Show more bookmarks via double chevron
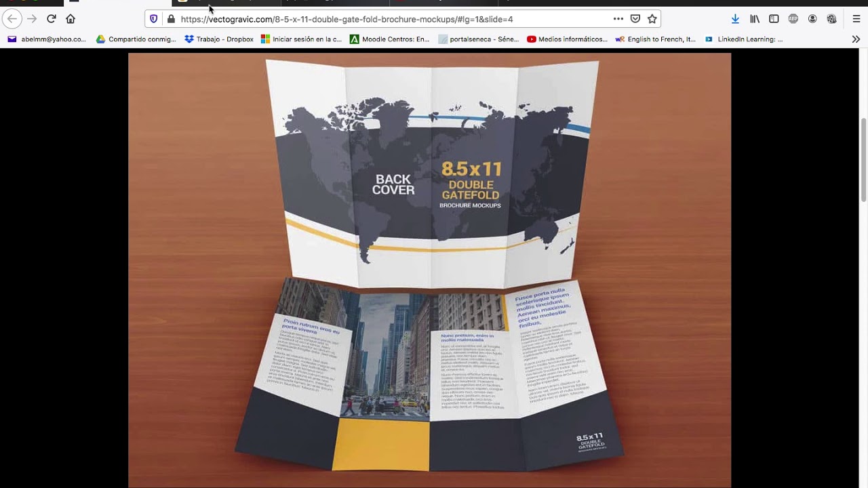The image size is (868, 488). click(856, 39)
